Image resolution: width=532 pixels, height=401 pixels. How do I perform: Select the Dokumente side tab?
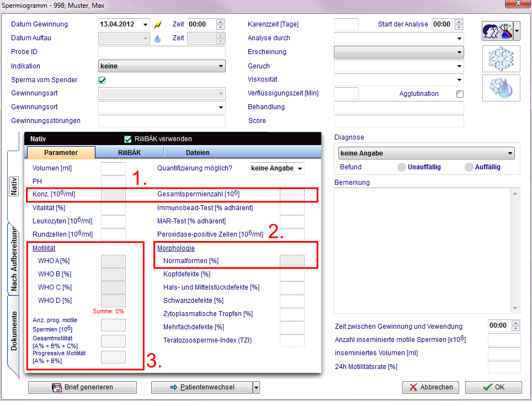pos(14,331)
